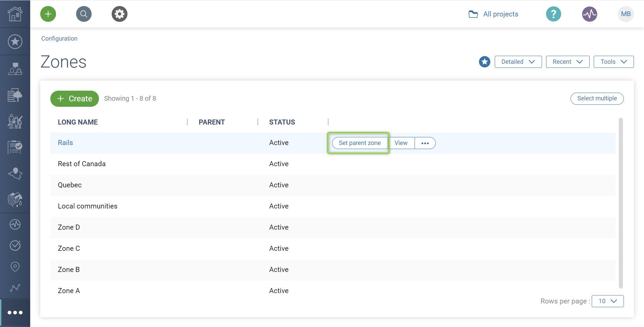Click Set parent zone for Rails
644x327 pixels.
(x=360, y=143)
